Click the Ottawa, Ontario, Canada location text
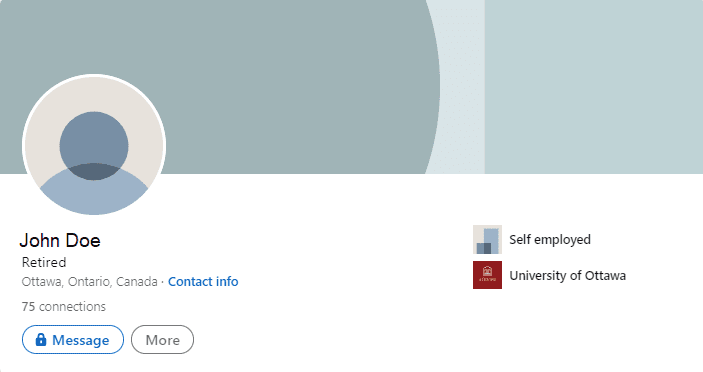Screen dimensions: 703x372 coord(90,282)
